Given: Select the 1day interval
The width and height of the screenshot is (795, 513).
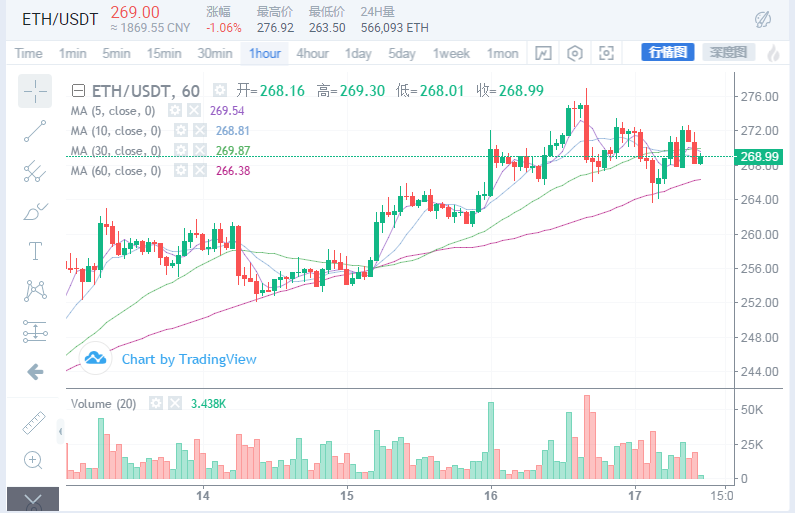Looking at the screenshot, I should tap(358, 53).
